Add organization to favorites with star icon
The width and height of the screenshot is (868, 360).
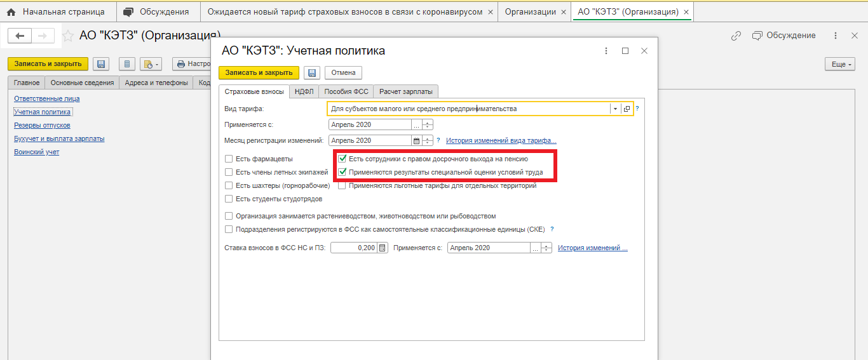coord(67,36)
